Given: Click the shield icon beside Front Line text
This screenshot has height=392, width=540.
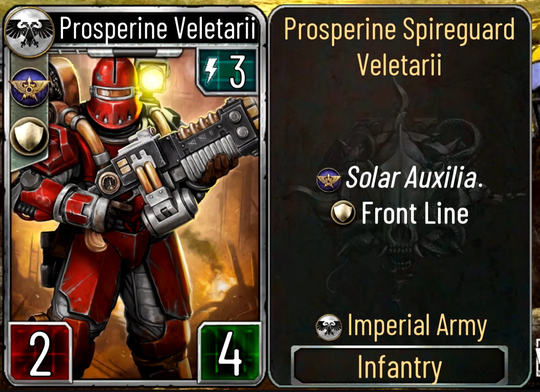Looking at the screenshot, I should [343, 212].
